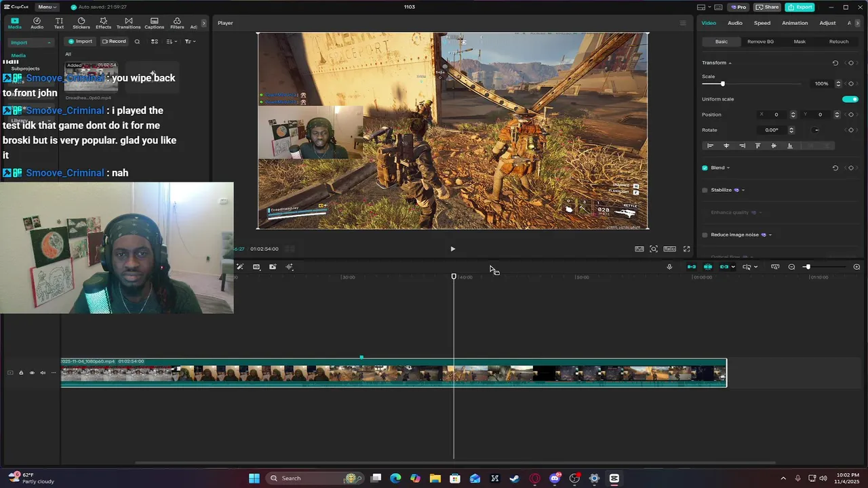Open the Mask subtab

pos(800,41)
